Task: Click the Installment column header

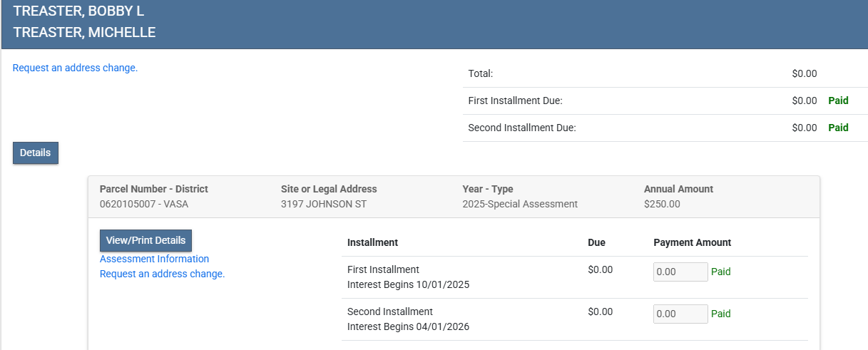Action: [x=372, y=242]
